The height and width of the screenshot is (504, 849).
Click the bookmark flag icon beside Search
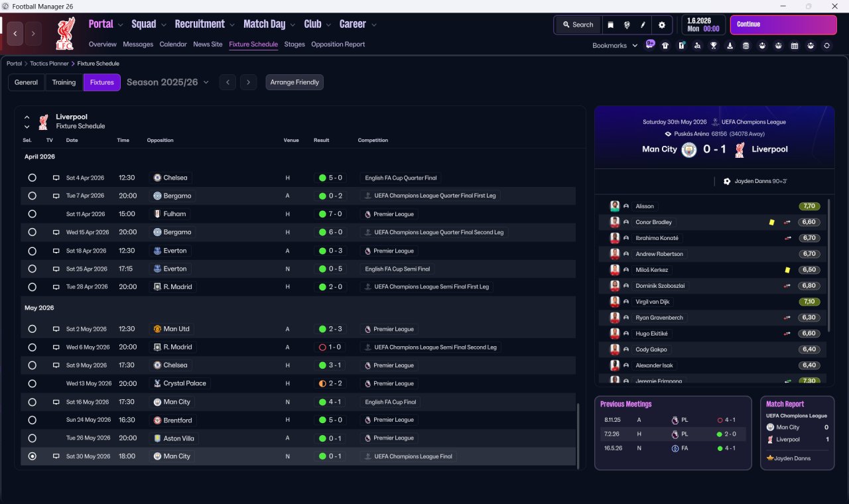pyautogui.click(x=610, y=25)
